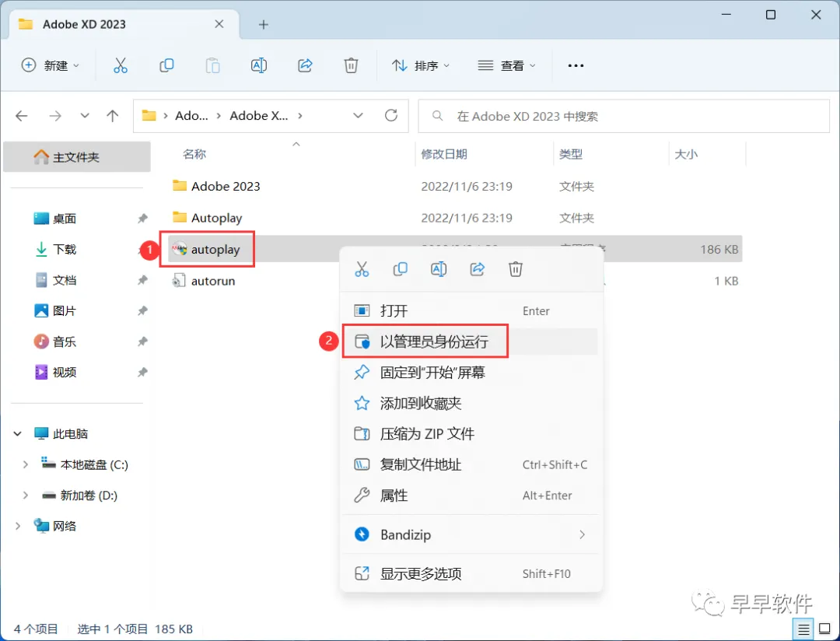
Task: Click the Copy icon in the top toolbar
Action: click(x=166, y=65)
